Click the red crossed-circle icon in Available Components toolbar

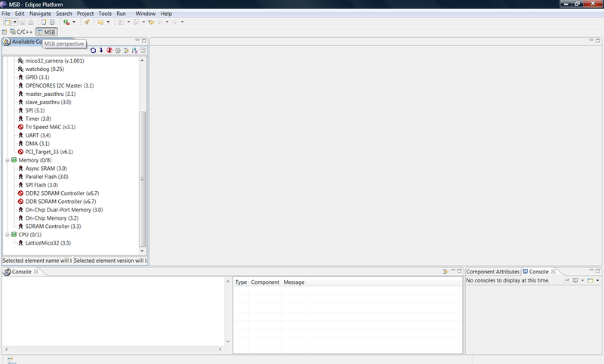point(109,51)
